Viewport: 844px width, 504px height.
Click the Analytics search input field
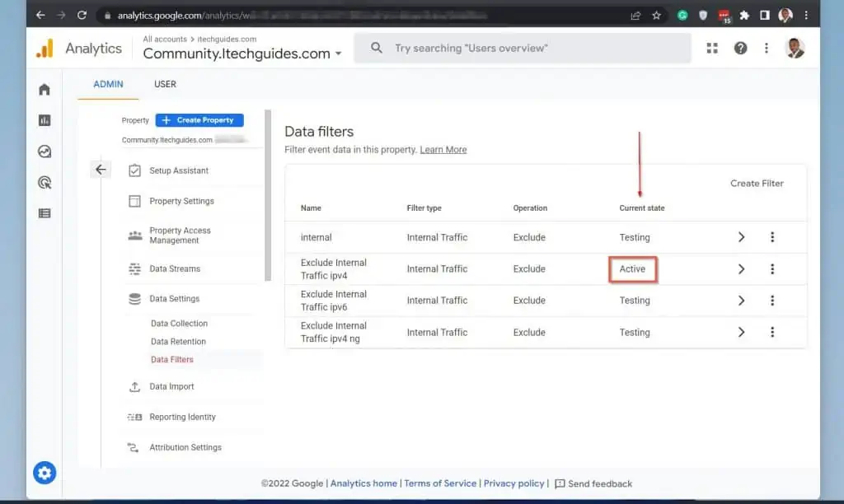(x=527, y=49)
